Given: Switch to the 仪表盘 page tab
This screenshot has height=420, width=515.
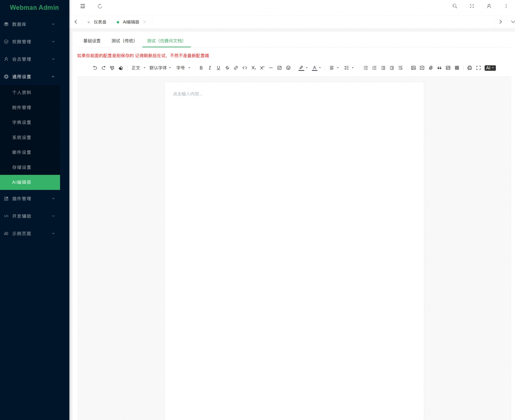Looking at the screenshot, I should pyautogui.click(x=97, y=22).
